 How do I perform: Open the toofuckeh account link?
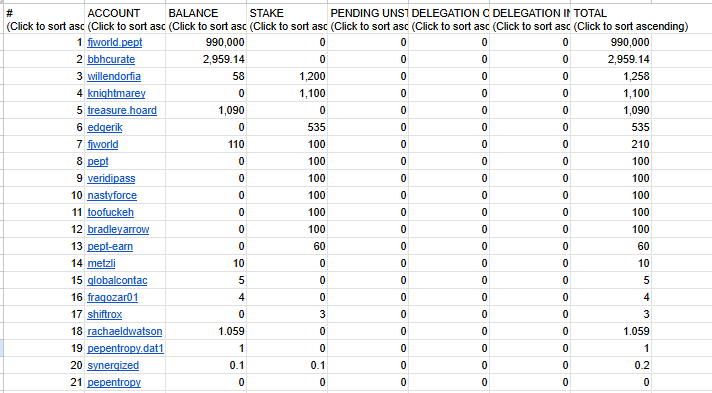coord(110,212)
